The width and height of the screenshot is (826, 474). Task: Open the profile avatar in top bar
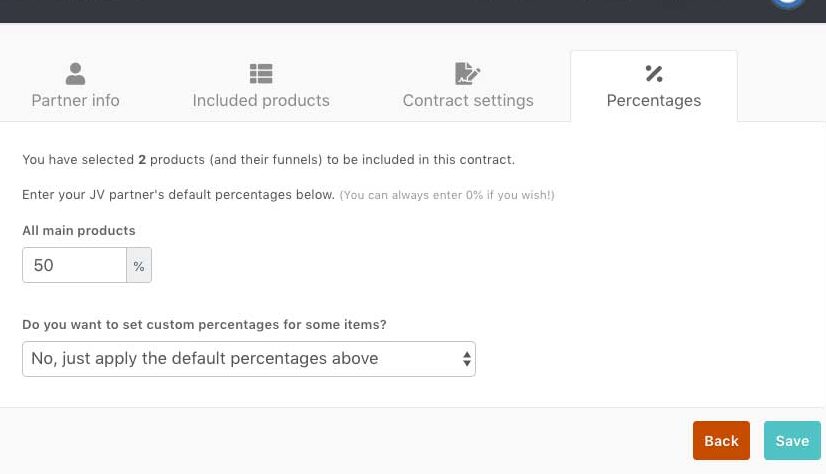point(788,3)
